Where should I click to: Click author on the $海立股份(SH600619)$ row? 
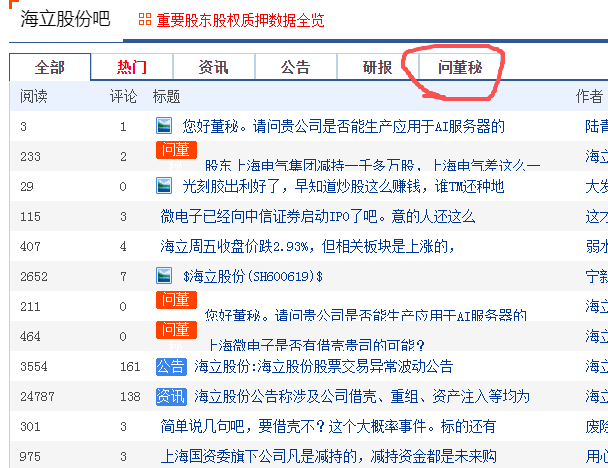596,276
